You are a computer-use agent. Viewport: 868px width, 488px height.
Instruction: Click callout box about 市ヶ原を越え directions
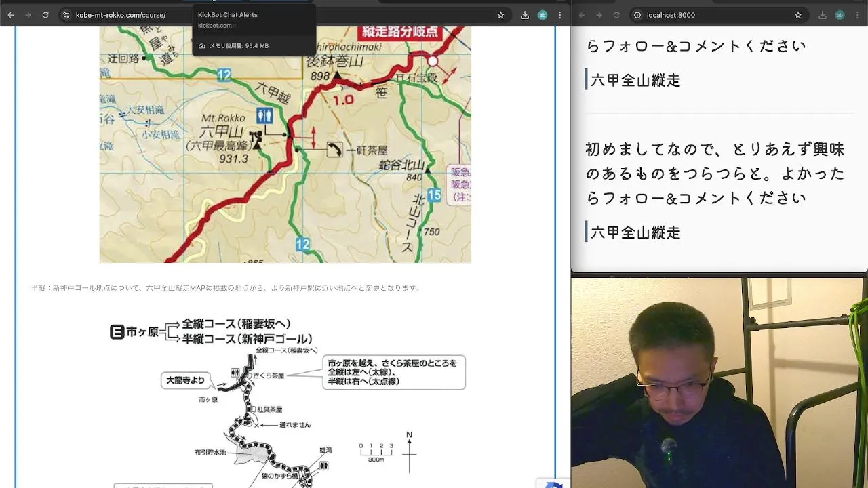coord(394,372)
